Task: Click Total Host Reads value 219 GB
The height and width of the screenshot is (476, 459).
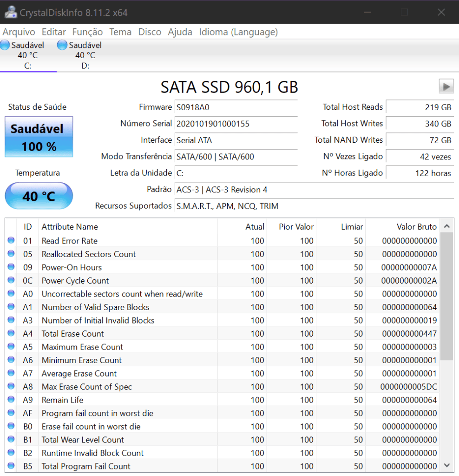Action: (420, 107)
